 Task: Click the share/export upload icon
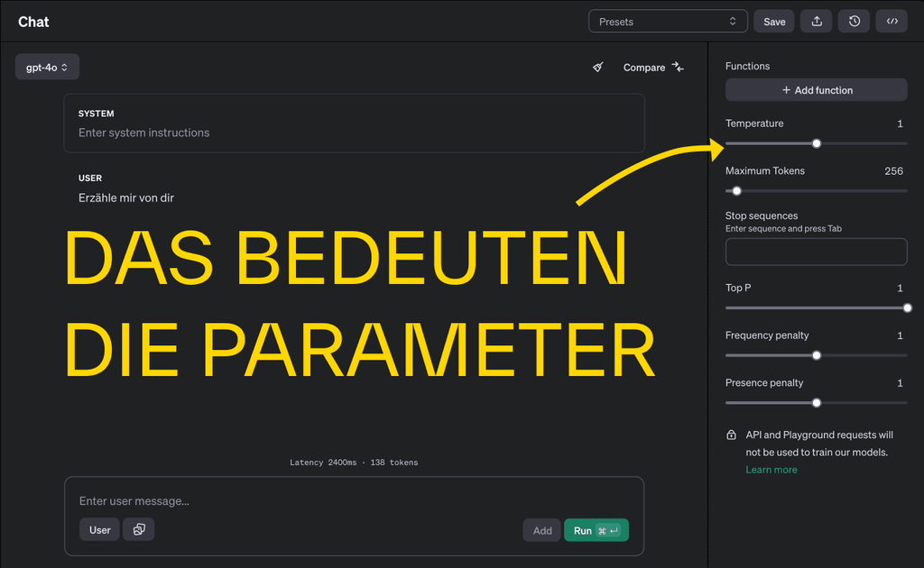pos(817,22)
